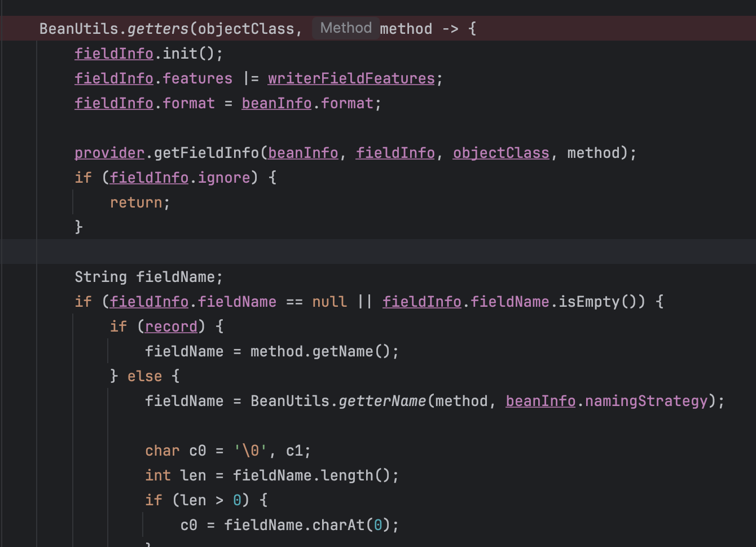This screenshot has height=547, width=756.
Task: Click the '\0' char literal
Action: [x=250, y=451]
